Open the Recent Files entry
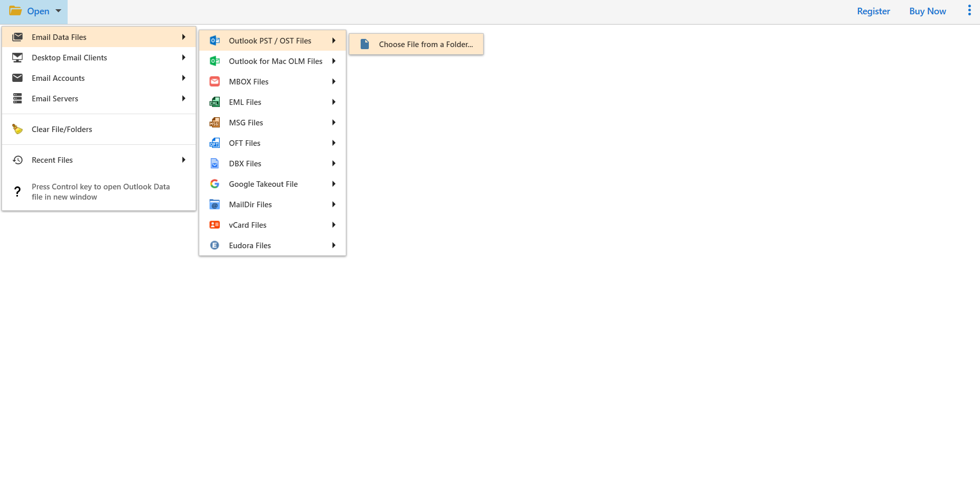 99,160
